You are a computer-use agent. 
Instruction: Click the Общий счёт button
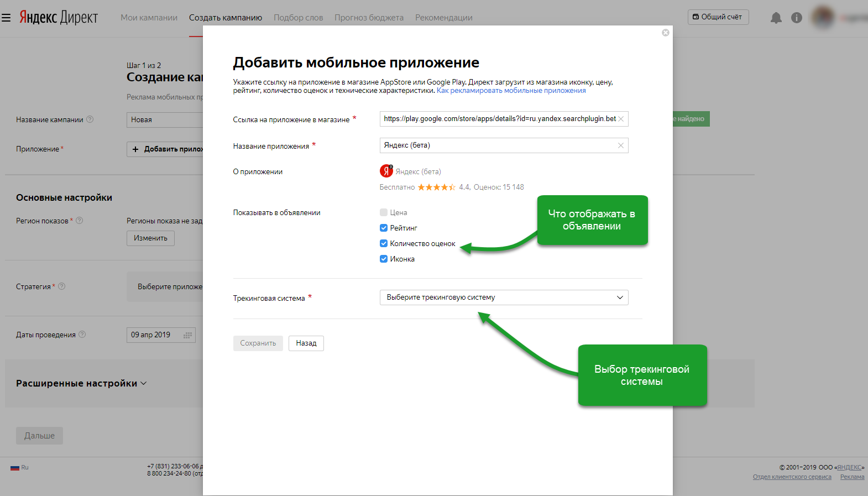[718, 17]
